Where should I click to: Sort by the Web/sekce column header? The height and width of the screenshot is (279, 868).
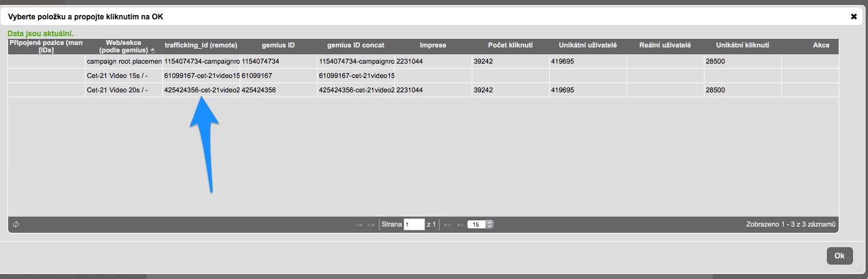coord(123,46)
